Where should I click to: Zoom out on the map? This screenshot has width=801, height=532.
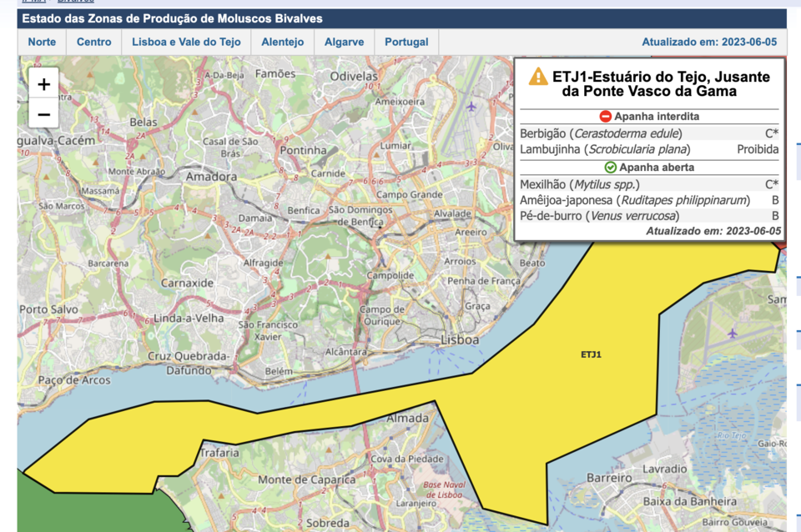click(x=43, y=113)
